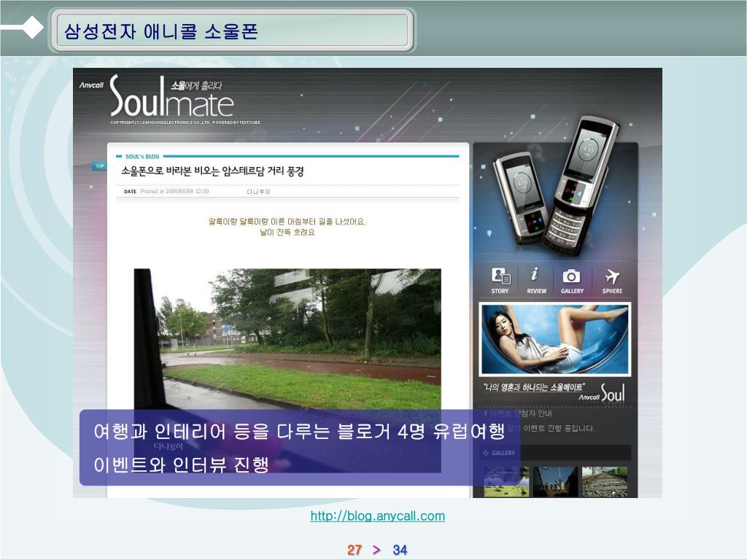Click the GALLERY section header bar
Image resolution: width=747 pixels, height=560 pixels.
point(555,453)
